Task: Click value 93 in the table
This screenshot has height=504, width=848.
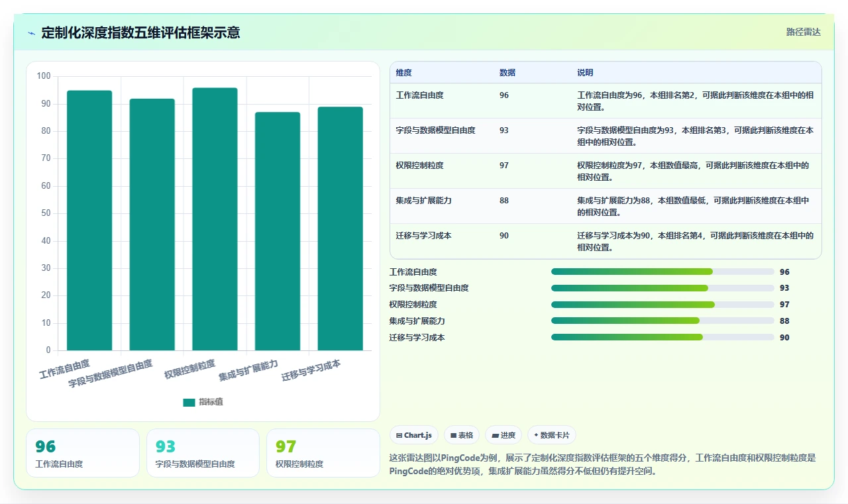Action: (504, 130)
